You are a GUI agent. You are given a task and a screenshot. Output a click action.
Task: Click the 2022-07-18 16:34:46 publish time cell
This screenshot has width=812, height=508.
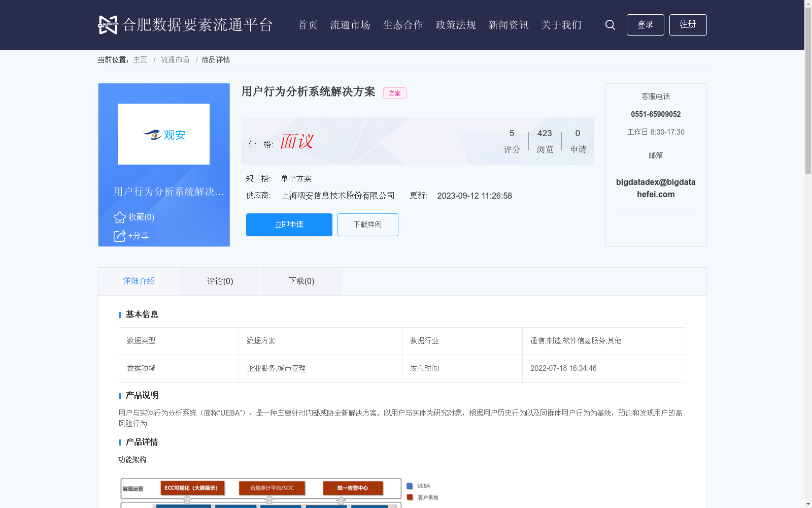coord(604,368)
